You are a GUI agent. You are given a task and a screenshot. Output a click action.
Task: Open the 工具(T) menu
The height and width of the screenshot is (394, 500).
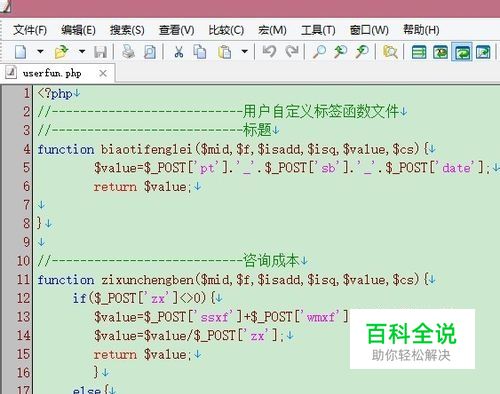318,30
